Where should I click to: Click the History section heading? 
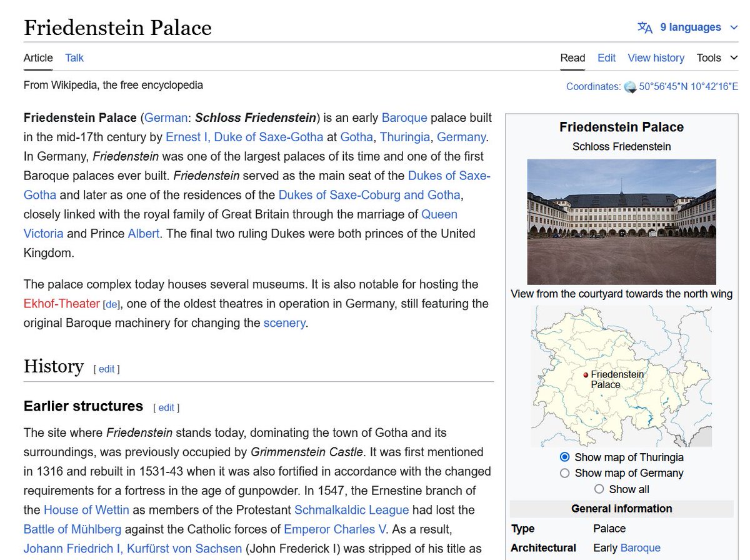pos(54,366)
